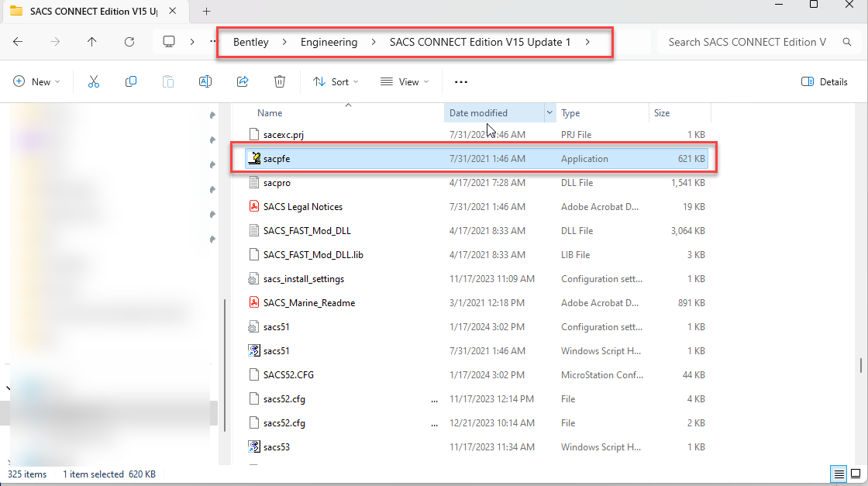Click SACS Legal Notices PDF icon
This screenshot has height=486, width=868.
pos(254,207)
